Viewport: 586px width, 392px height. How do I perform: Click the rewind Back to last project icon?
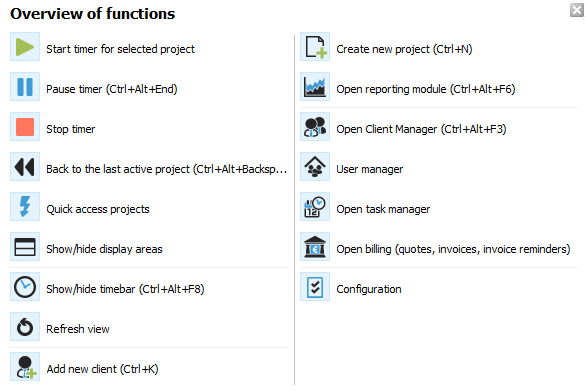point(25,167)
